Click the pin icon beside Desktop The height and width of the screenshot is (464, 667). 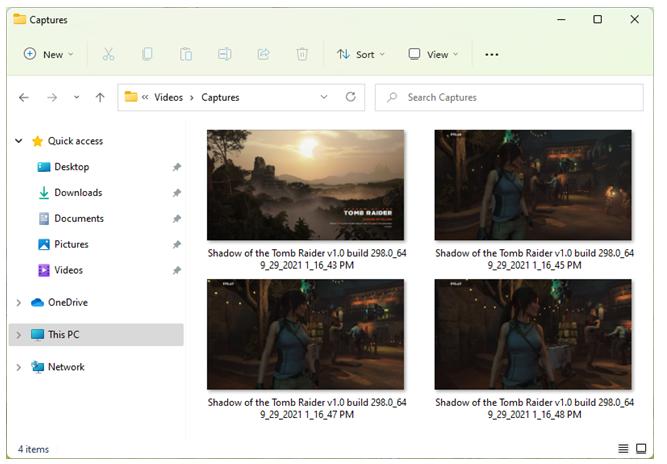tap(177, 167)
